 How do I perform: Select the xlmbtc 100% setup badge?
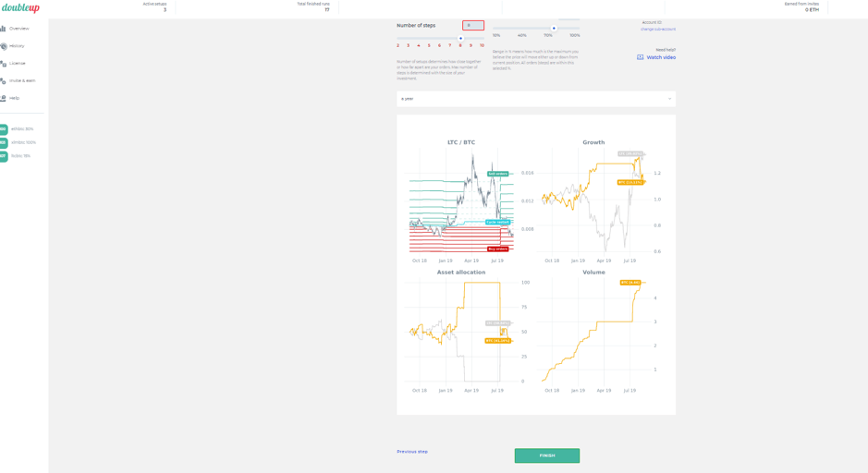(x=4, y=143)
